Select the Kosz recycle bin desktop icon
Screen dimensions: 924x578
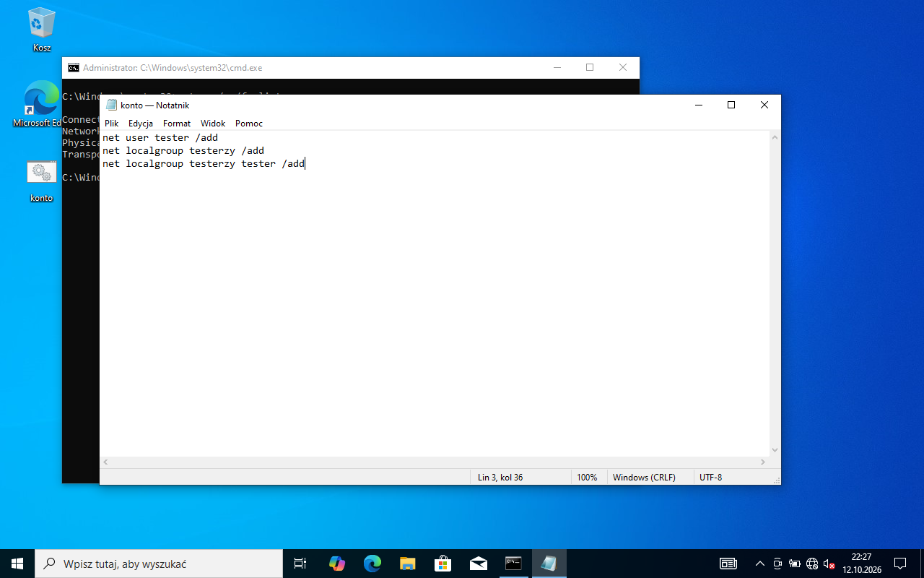click(x=42, y=30)
